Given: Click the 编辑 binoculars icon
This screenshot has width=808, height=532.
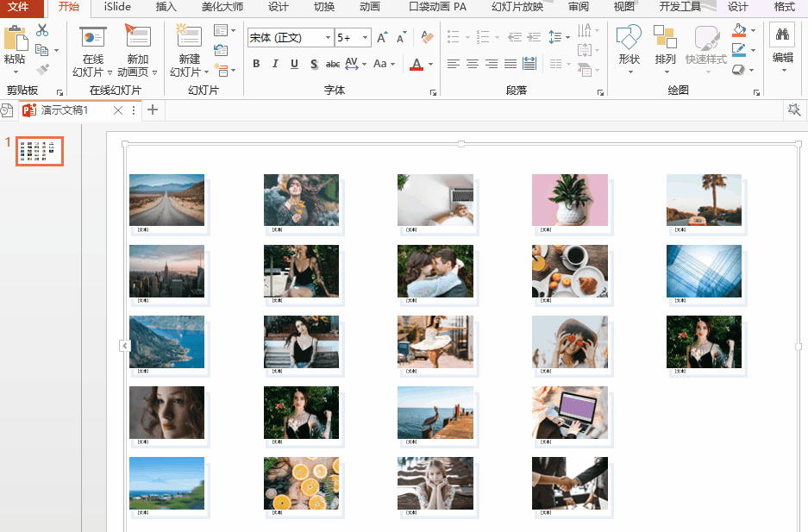Looking at the screenshot, I should point(782,35).
